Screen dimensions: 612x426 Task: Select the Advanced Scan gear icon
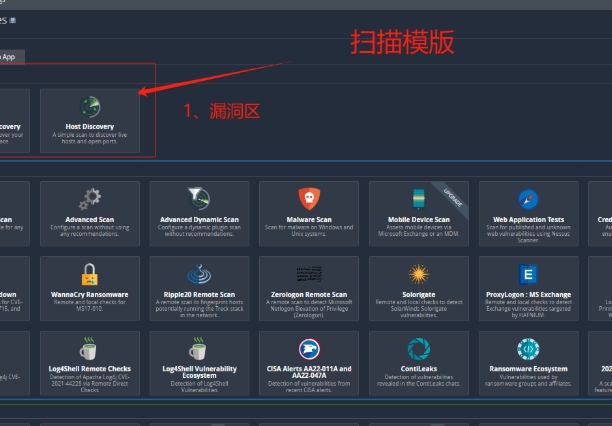89,198
